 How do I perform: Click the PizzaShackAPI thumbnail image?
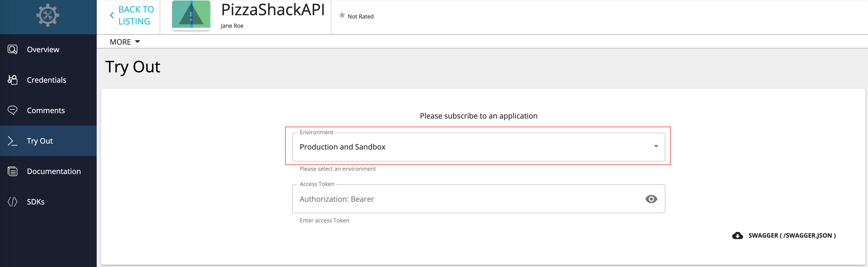coord(191,15)
